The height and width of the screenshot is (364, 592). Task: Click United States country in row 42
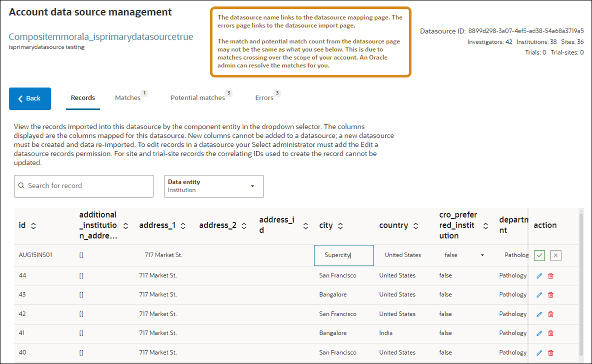click(397, 314)
